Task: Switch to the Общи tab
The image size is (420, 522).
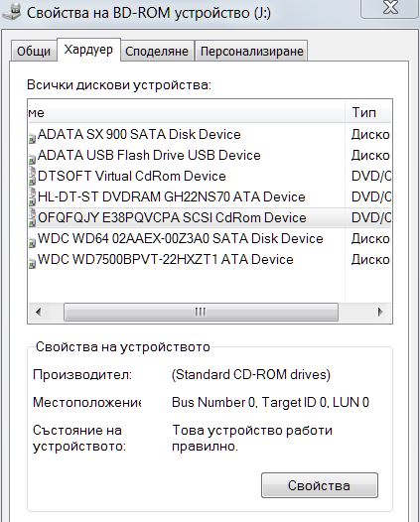Action: [x=34, y=51]
